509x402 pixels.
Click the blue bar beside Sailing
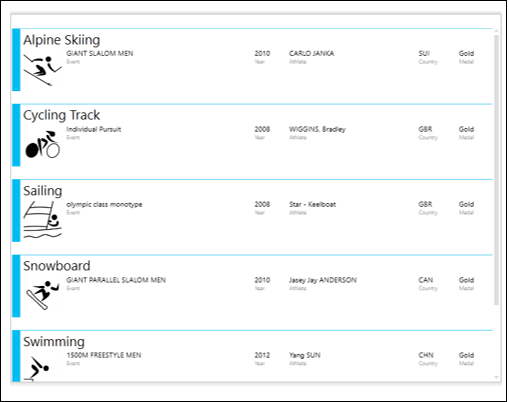(16, 211)
